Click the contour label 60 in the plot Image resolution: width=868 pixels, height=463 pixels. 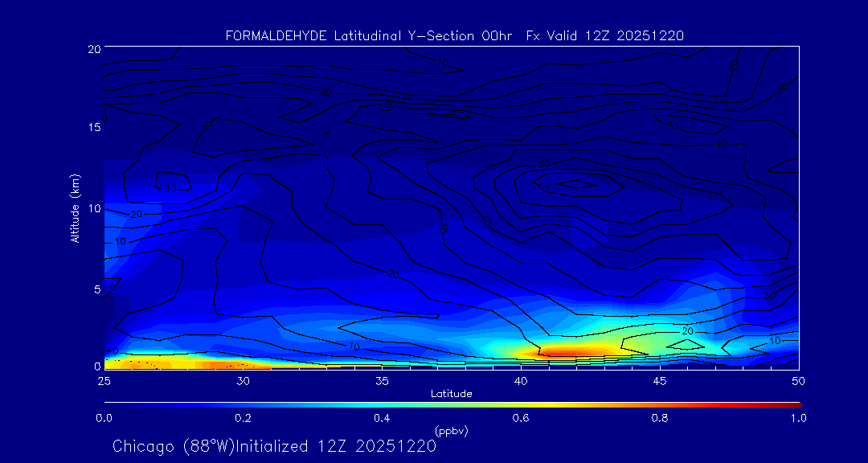tap(542, 189)
